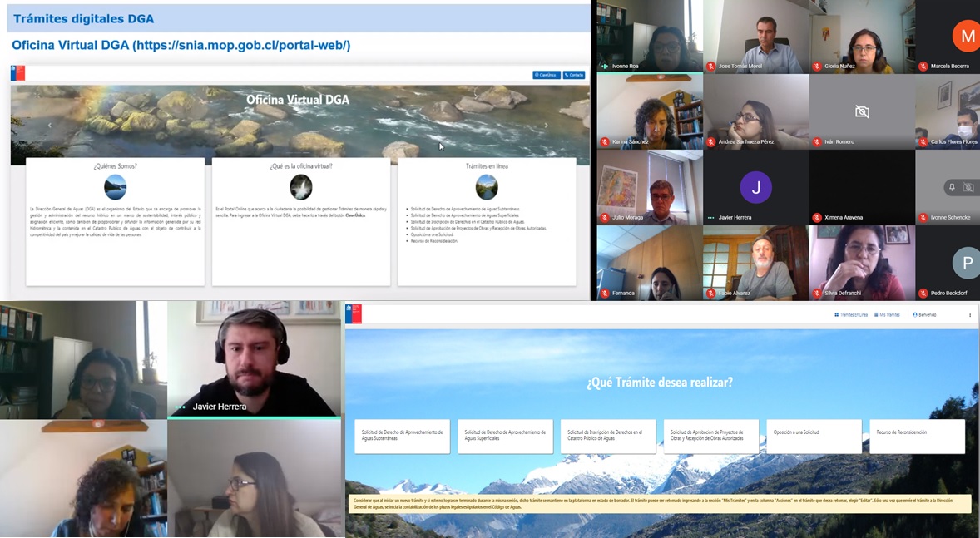Click the 'Oficina Virtual DGA' banner title

298,99
